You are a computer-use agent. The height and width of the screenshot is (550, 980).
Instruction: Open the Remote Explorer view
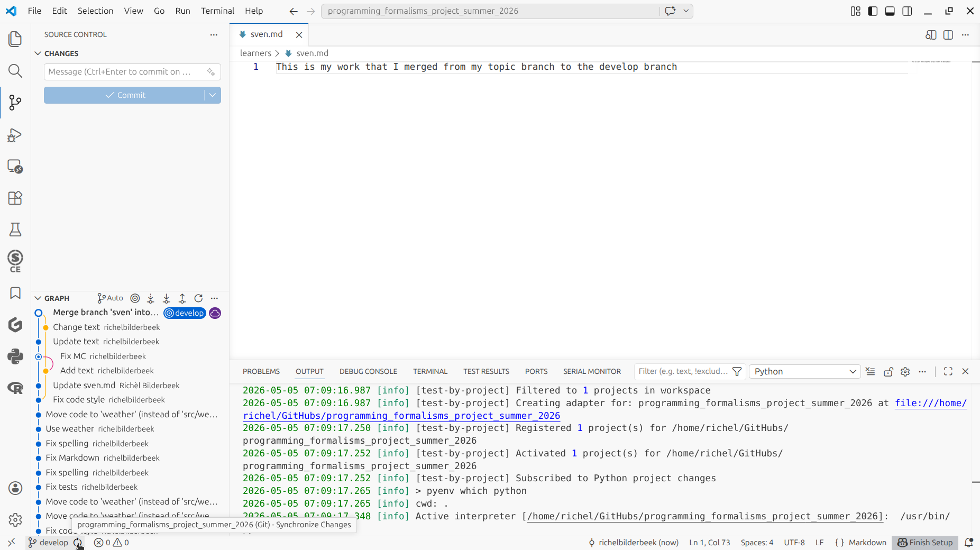(x=15, y=167)
